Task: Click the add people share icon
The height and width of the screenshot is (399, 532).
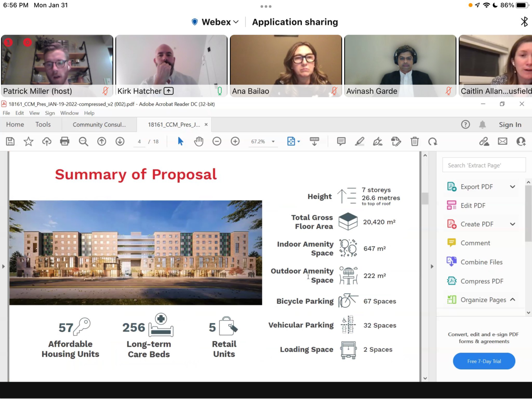Action: 521,141
